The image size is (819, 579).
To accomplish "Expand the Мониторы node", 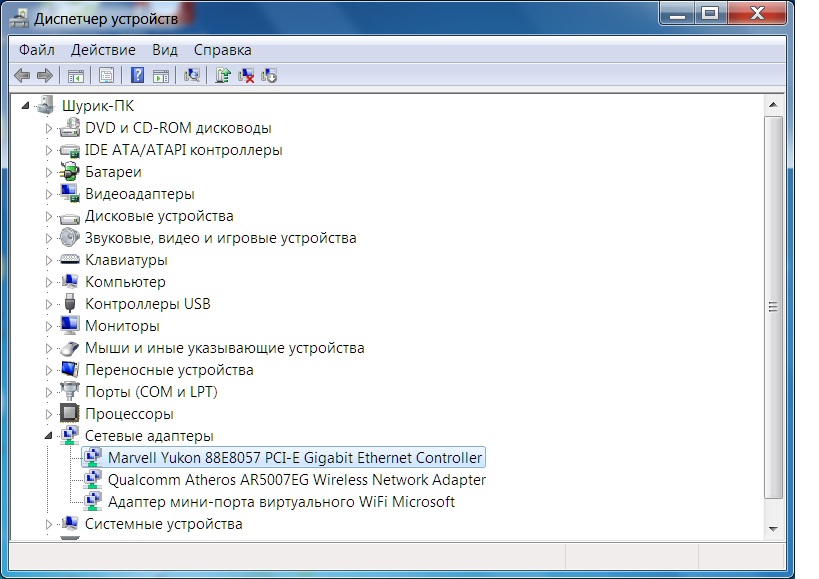I will [x=48, y=326].
